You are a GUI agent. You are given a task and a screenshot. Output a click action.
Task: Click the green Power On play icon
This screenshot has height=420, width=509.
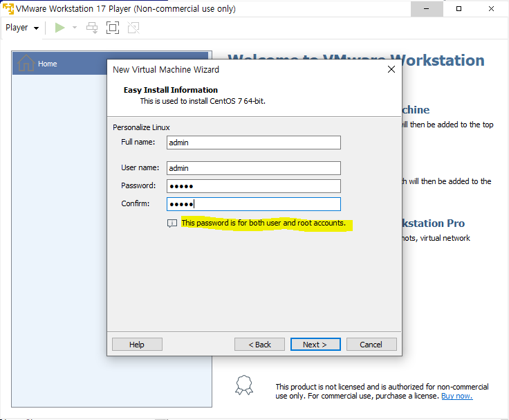point(59,28)
